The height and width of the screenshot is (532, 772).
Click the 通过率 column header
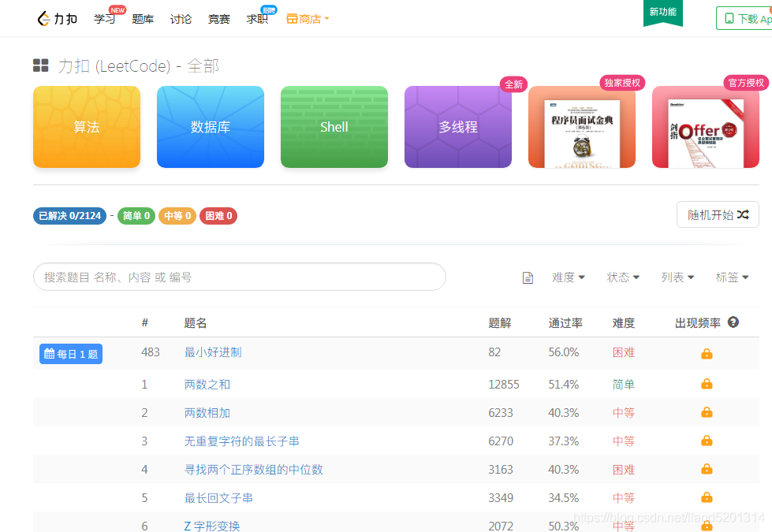(565, 323)
